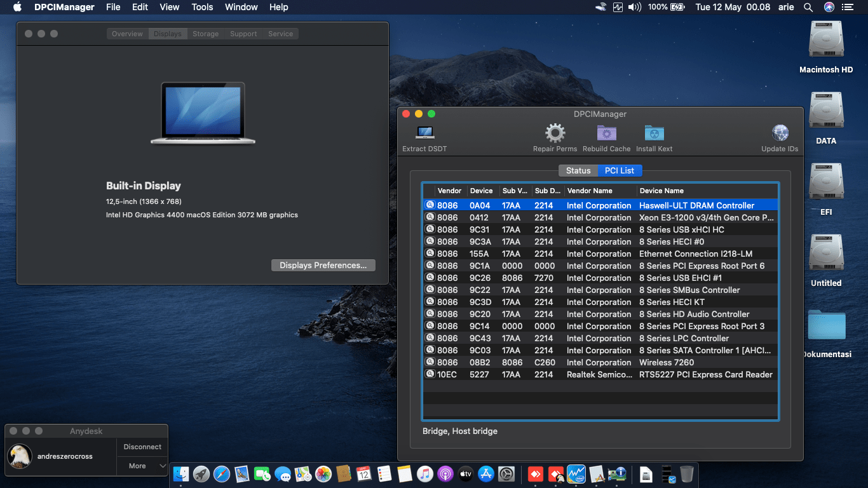868x488 pixels.
Task: Sort the PCI list by Vendor column
Action: pyautogui.click(x=450, y=191)
